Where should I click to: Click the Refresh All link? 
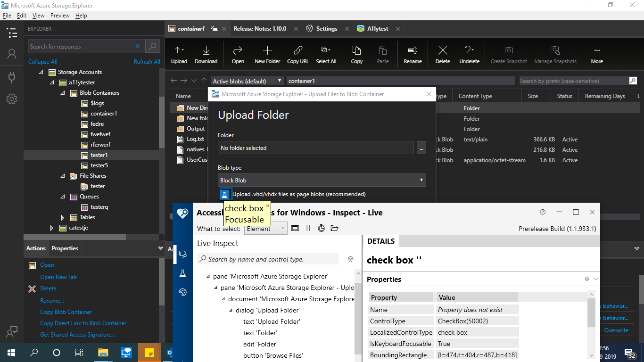pos(147,61)
